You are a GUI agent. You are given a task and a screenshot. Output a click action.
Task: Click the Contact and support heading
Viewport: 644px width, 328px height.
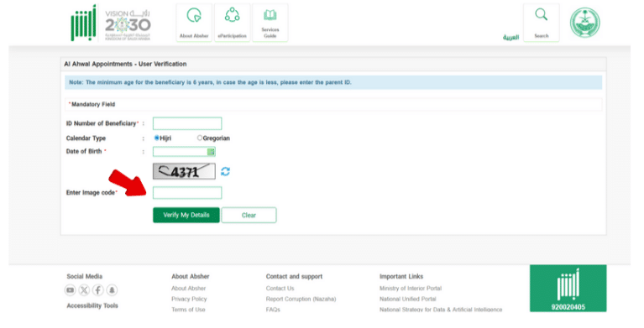click(x=294, y=277)
